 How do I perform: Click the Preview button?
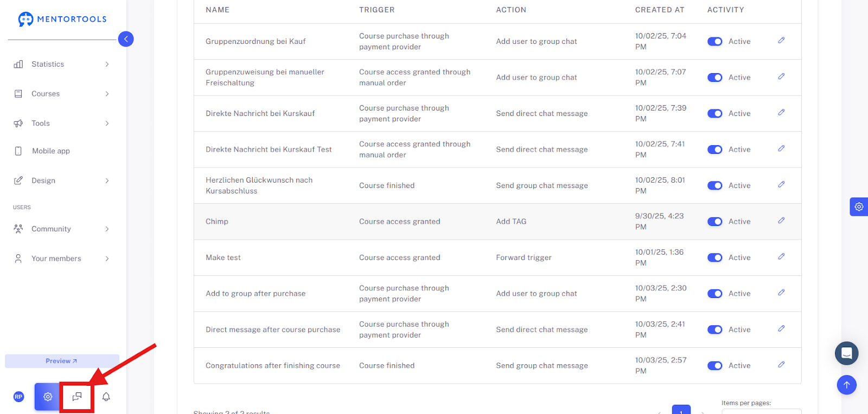pyautogui.click(x=62, y=361)
